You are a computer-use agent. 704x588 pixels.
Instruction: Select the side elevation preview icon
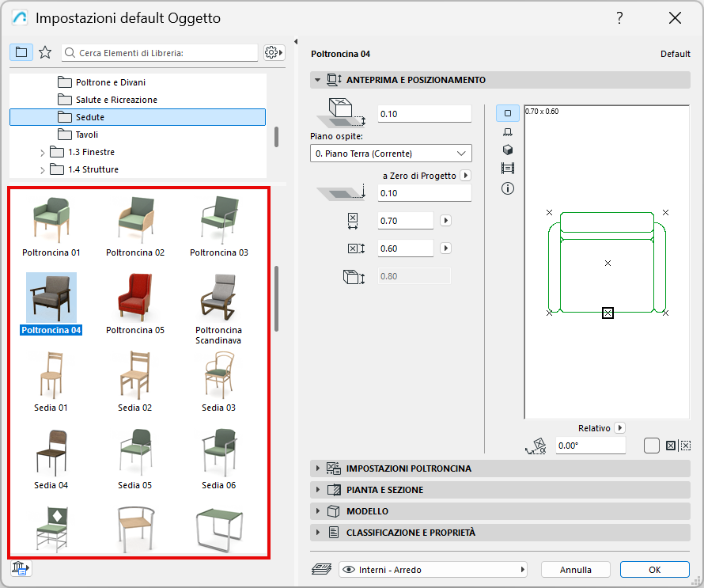coord(508,132)
